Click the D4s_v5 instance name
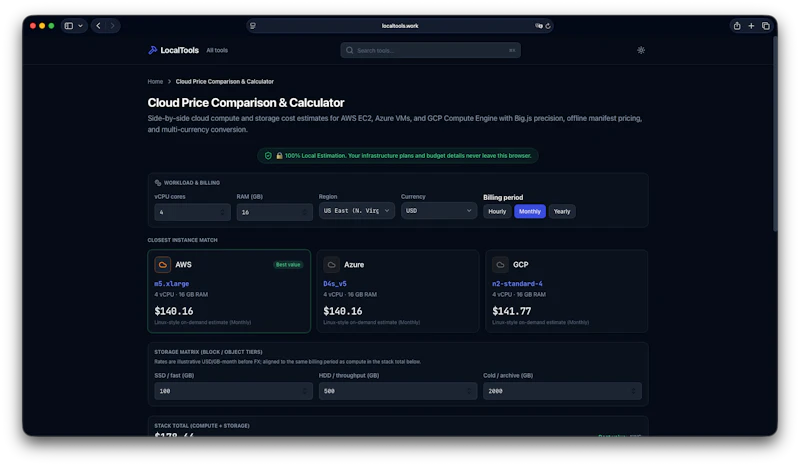Image resolution: width=800 pixels, height=466 pixels. [x=335, y=284]
